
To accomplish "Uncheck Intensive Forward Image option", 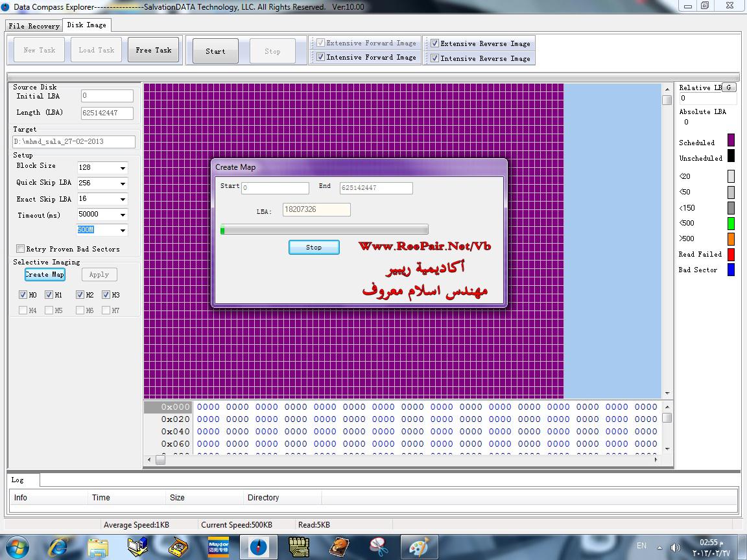I will click(x=320, y=57).
